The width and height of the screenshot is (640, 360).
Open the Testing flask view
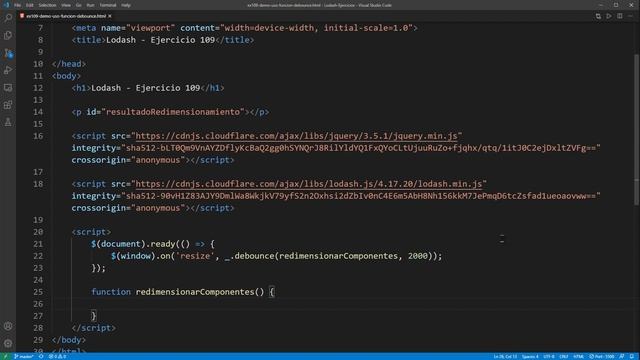point(8,122)
